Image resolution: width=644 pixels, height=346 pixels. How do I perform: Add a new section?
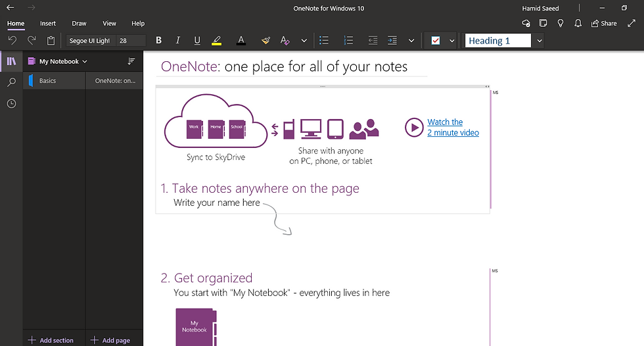(x=51, y=340)
